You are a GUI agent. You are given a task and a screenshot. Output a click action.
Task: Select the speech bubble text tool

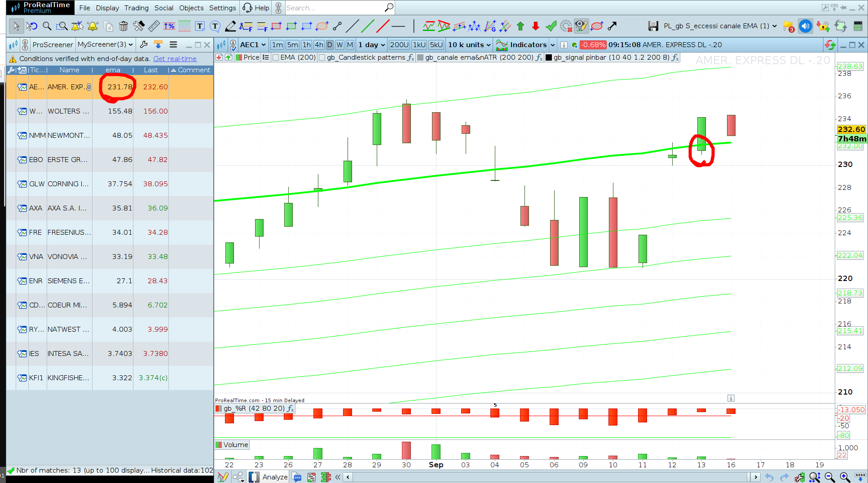tap(215, 26)
